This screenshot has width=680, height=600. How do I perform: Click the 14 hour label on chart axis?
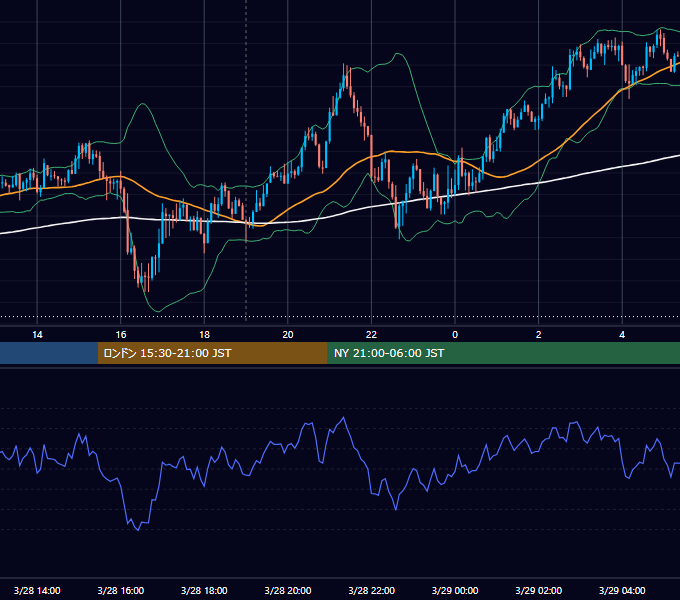[37, 335]
